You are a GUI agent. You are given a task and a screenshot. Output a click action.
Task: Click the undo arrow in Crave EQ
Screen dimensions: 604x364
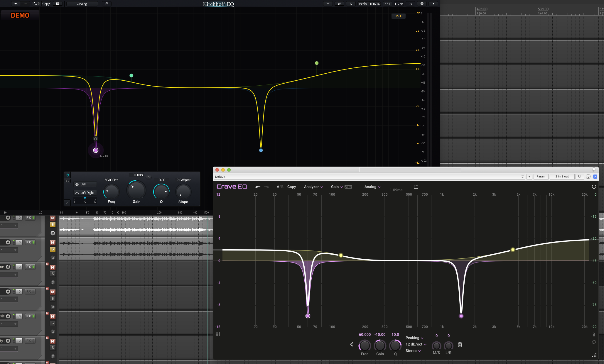[258, 187]
